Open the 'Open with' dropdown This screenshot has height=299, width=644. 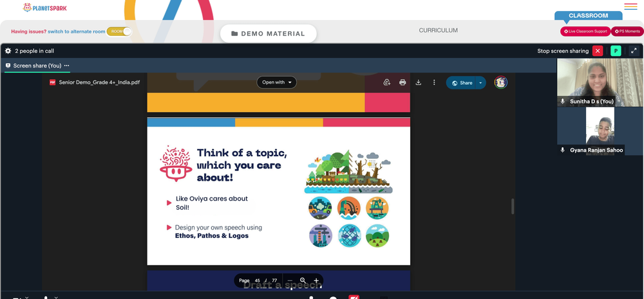pyautogui.click(x=276, y=82)
